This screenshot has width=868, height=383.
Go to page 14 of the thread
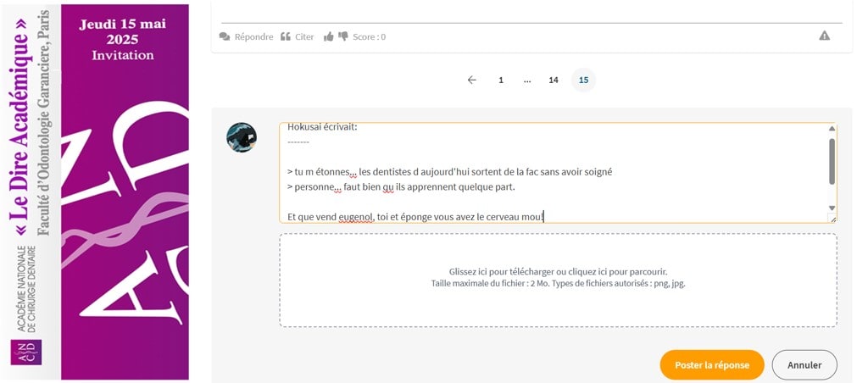554,80
